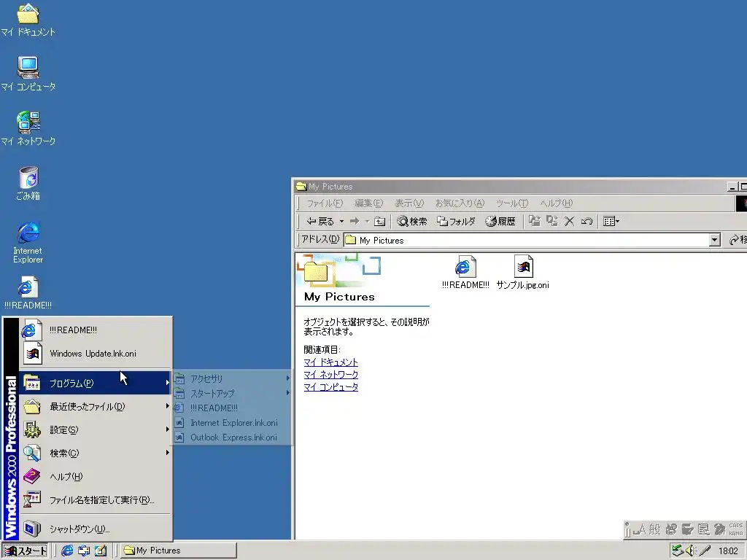Expand 最近使ったファイル(D) in Start menu

pyautogui.click(x=96, y=406)
